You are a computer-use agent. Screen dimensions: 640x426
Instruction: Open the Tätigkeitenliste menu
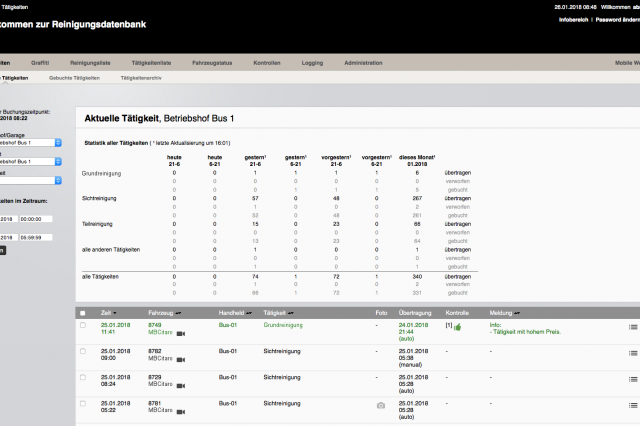point(151,63)
